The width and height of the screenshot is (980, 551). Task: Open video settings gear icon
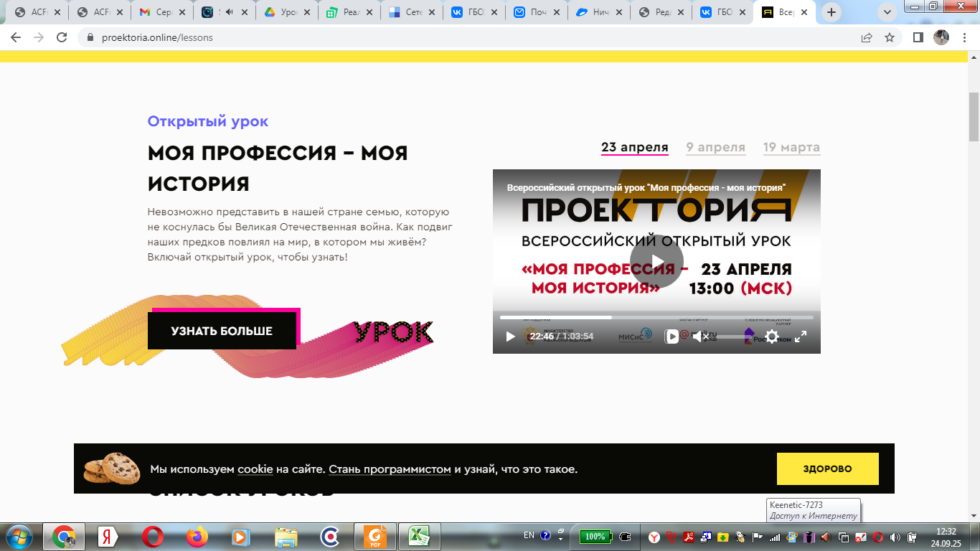coord(772,336)
